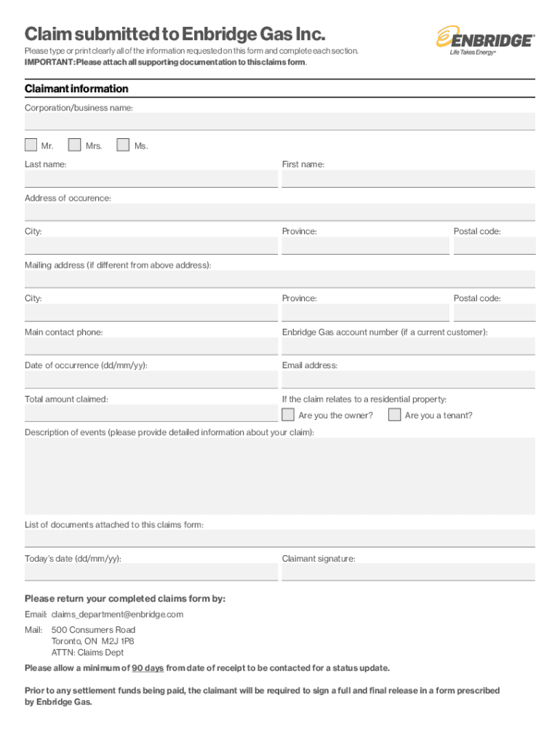
Task: Check the Mrs. checkbox
Action: 74,145
